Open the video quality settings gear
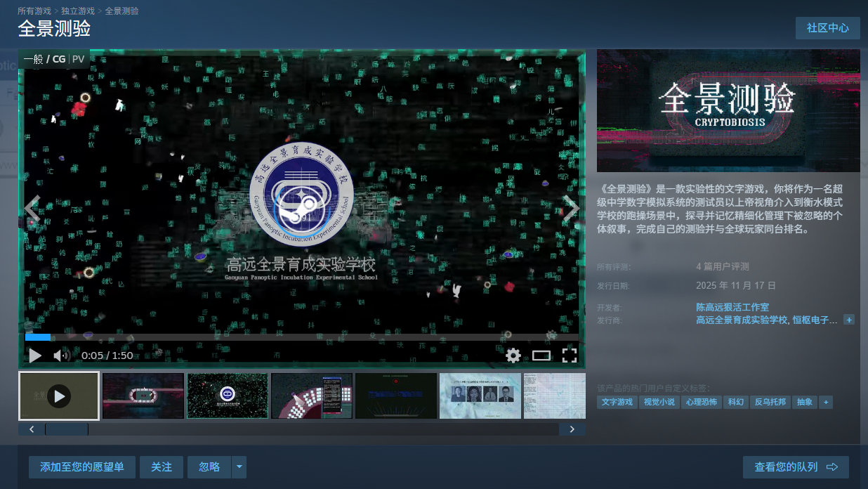868x489 pixels. [513, 356]
